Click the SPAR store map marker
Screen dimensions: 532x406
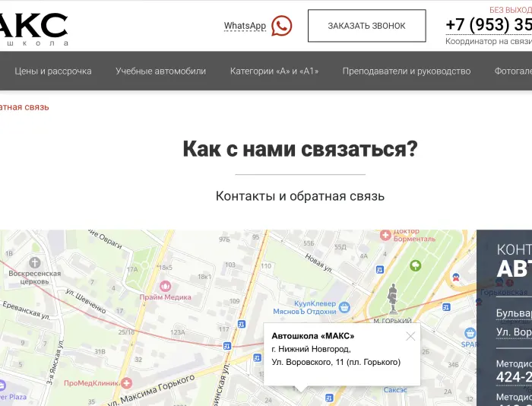[470, 333]
